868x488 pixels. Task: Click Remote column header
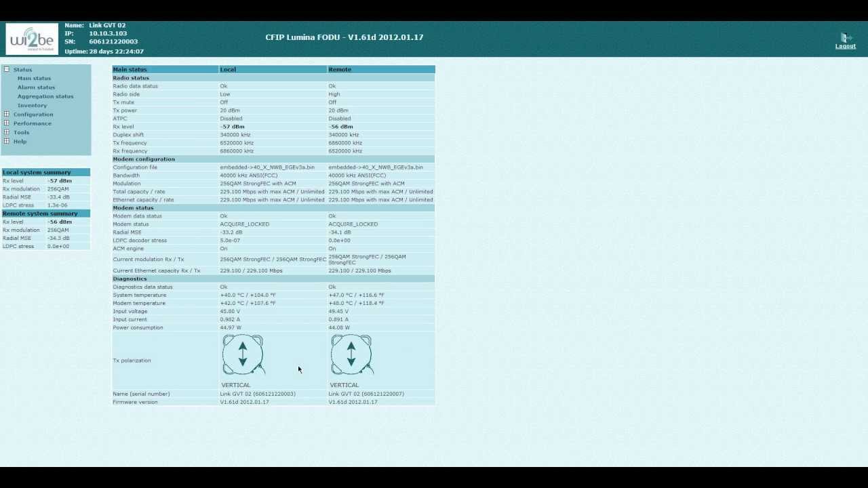381,69
